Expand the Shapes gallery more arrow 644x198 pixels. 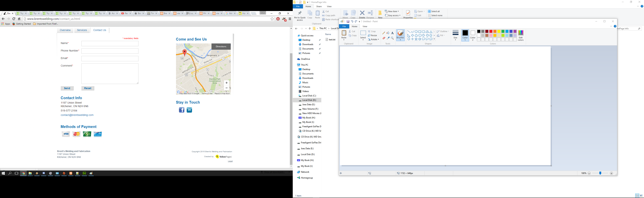coord(434,39)
